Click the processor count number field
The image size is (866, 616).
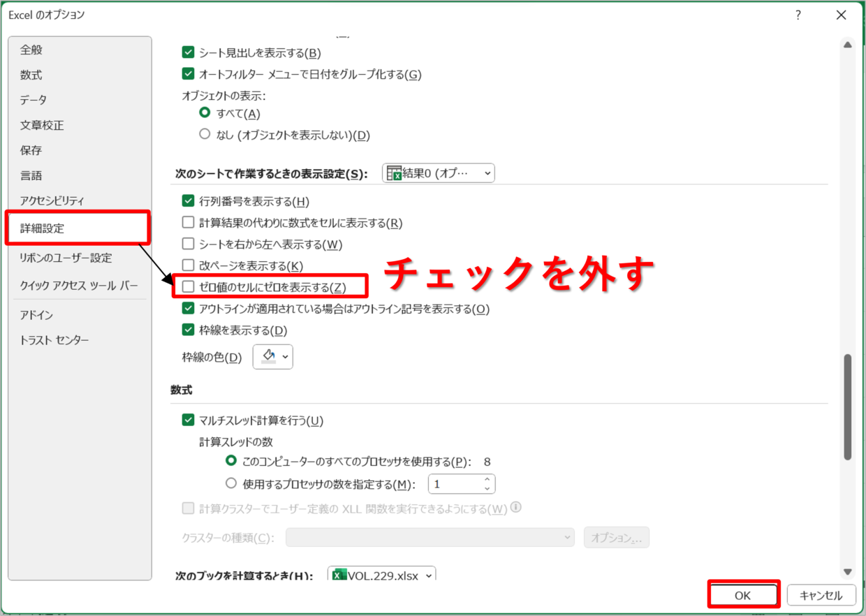tap(455, 484)
